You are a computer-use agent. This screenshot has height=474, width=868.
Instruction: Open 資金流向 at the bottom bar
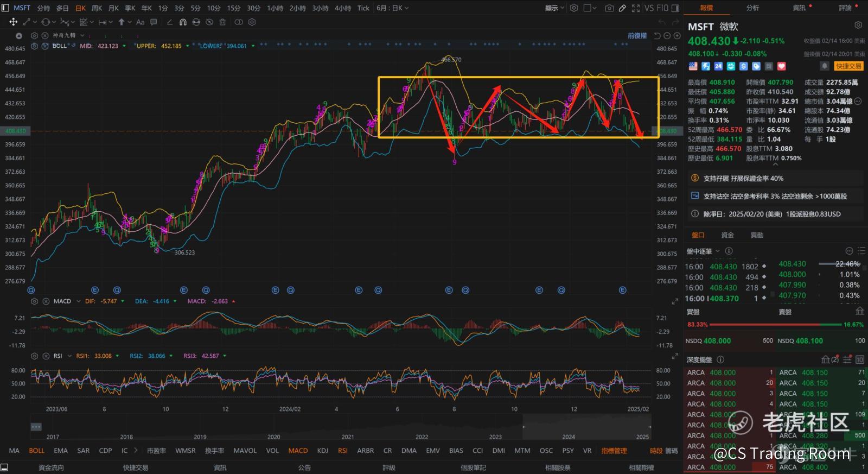(51, 467)
